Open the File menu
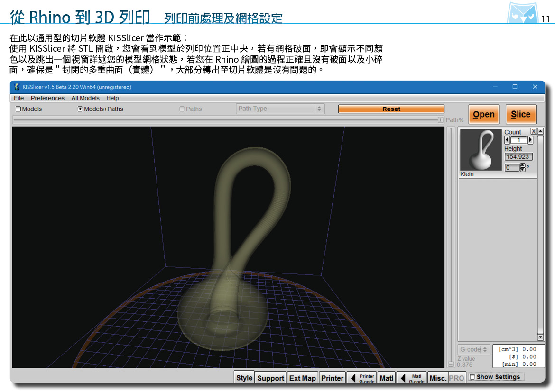This screenshot has height=392, width=555. [x=19, y=98]
